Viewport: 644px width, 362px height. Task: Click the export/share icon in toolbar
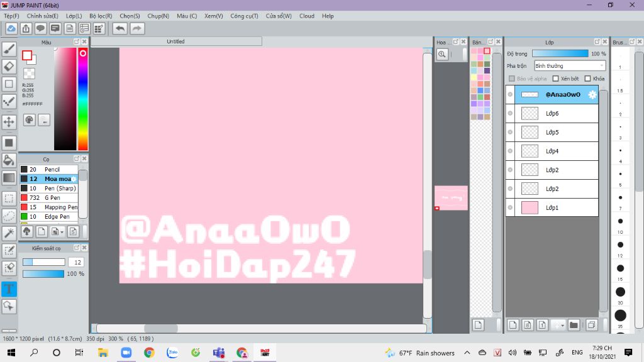(26, 28)
